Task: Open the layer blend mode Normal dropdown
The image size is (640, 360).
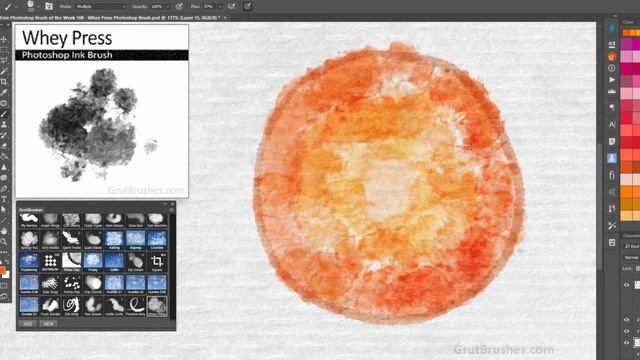Action: click(x=631, y=258)
